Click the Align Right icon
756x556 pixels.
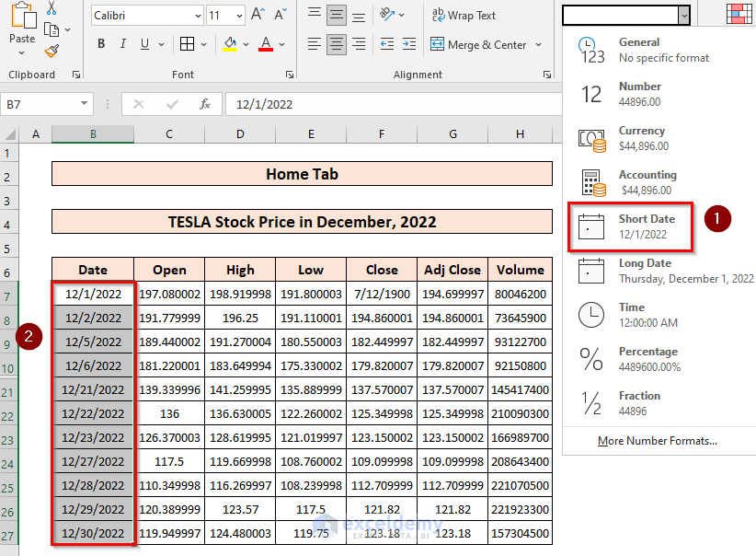359,44
